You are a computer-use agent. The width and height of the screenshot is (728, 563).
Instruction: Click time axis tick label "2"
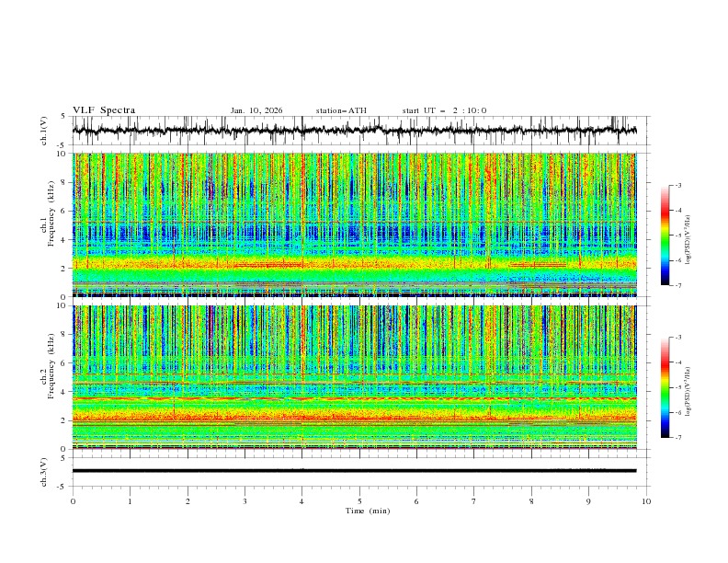click(x=188, y=501)
